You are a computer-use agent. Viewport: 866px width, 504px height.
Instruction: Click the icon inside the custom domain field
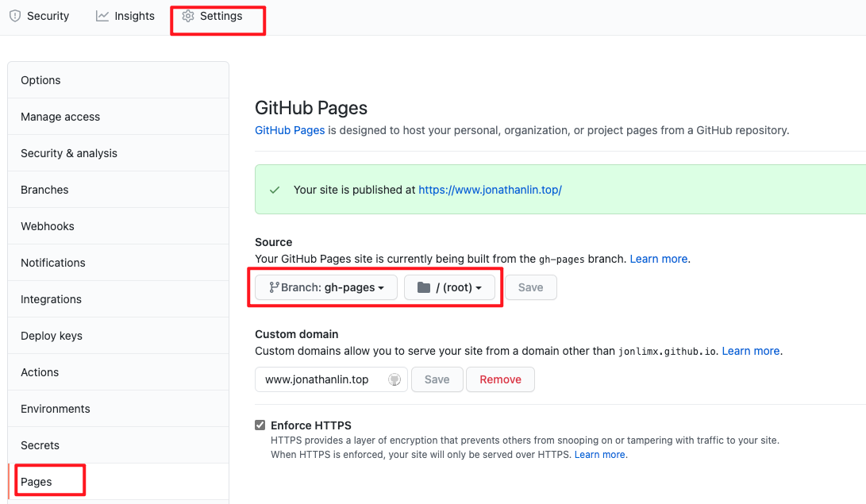click(394, 379)
